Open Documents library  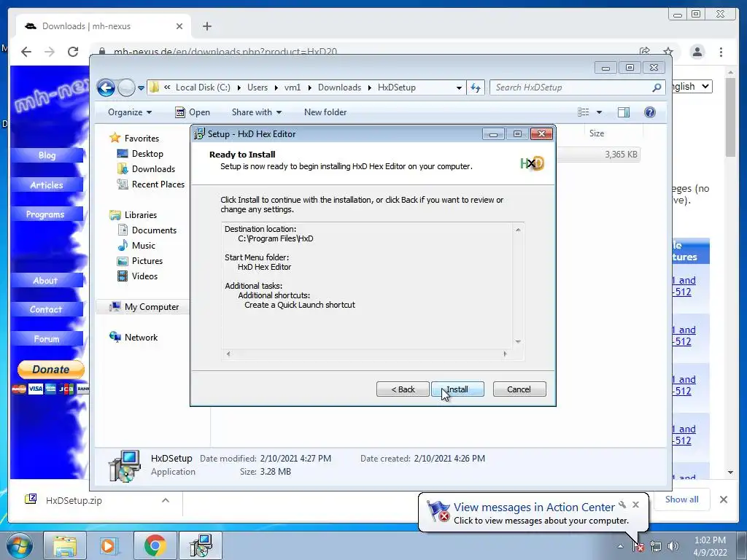tap(154, 230)
